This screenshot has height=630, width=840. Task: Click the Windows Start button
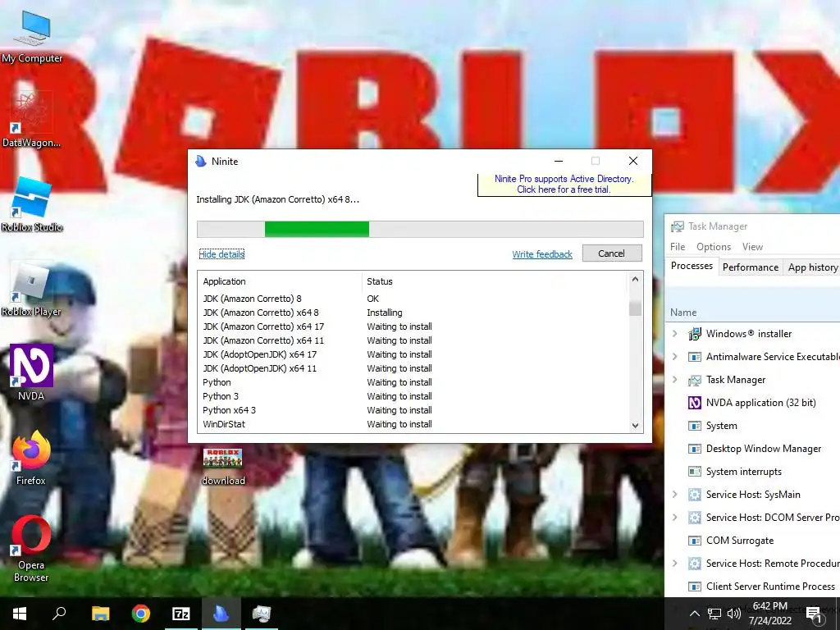click(x=20, y=614)
